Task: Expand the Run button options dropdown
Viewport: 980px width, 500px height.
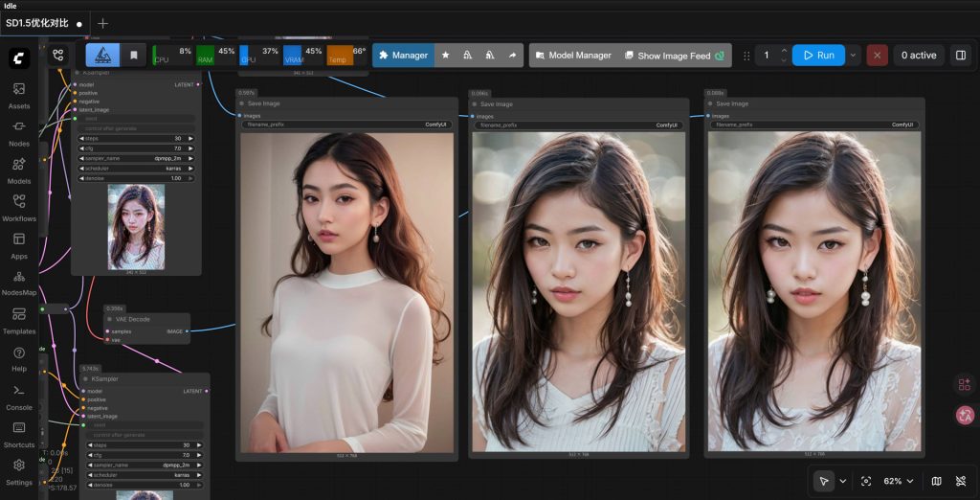Action: (x=854, y=56)
